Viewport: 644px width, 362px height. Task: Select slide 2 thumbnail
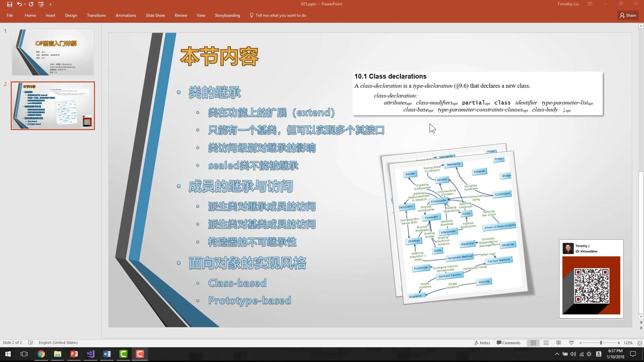point(53,106)
